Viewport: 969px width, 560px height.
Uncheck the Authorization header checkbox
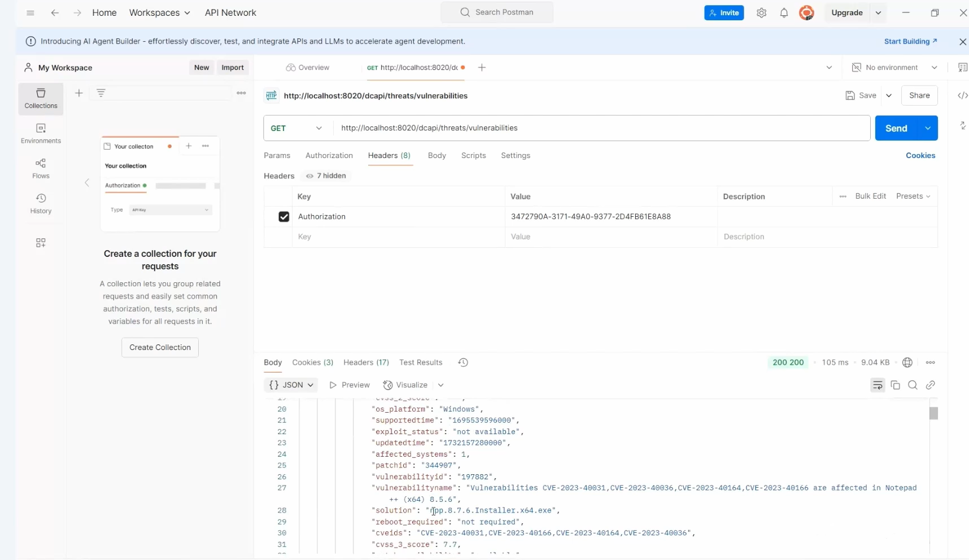coord(283,217)
